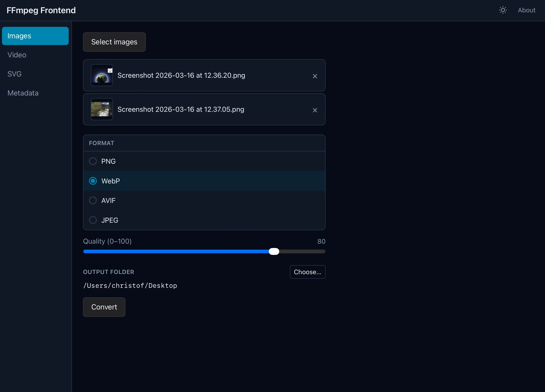Select the WebP output format
This screenshot has height=392, width=545.
pos(93,181)
